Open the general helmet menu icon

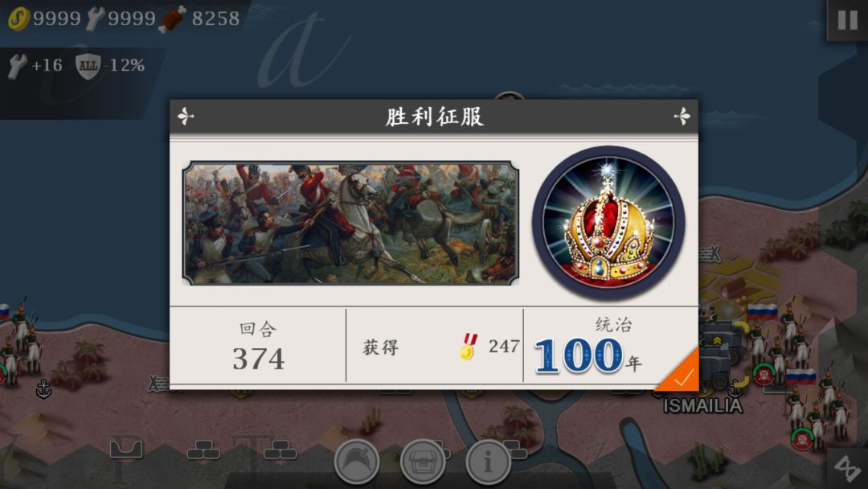point(357,462)
